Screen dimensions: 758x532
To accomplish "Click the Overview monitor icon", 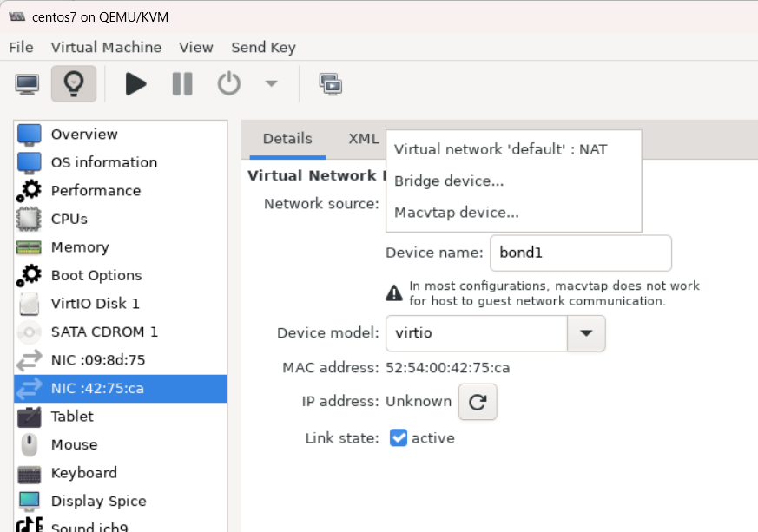I will [29, 135].
